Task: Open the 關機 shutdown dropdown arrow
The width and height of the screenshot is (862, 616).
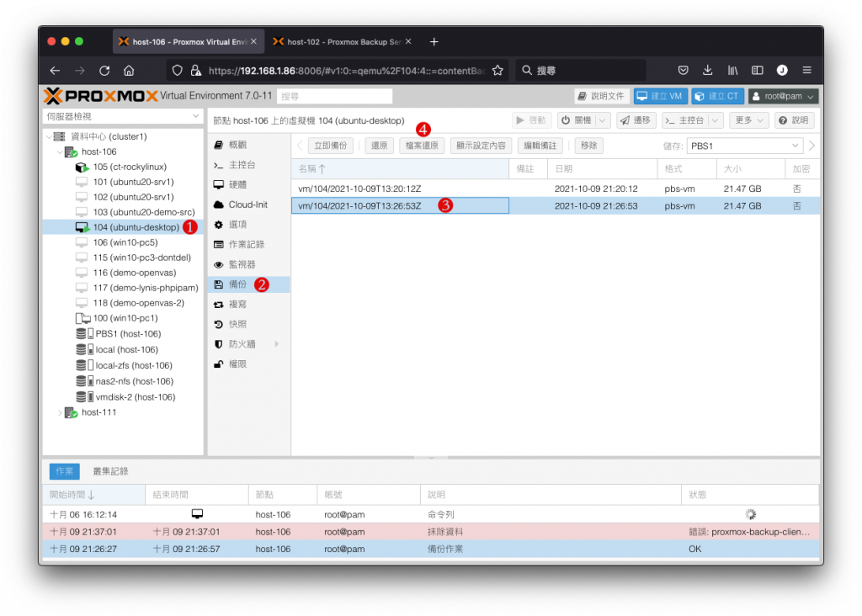Action: coord(603,120)
